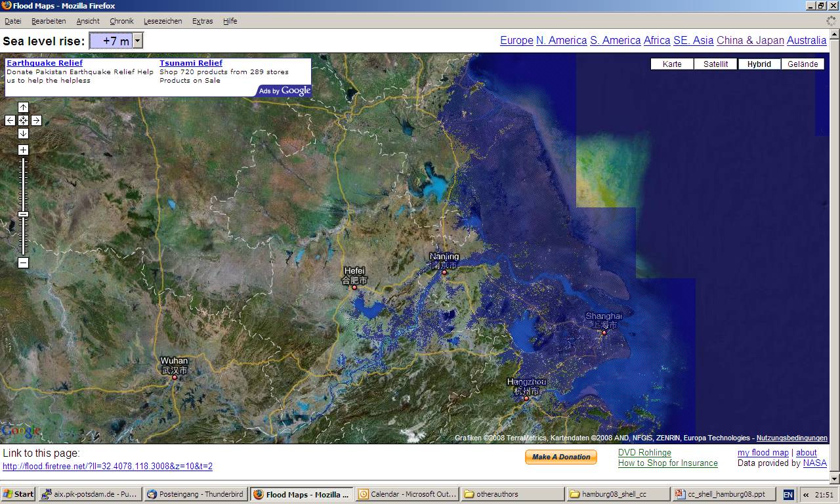Go to N. America region link

(x=561, y=41)
